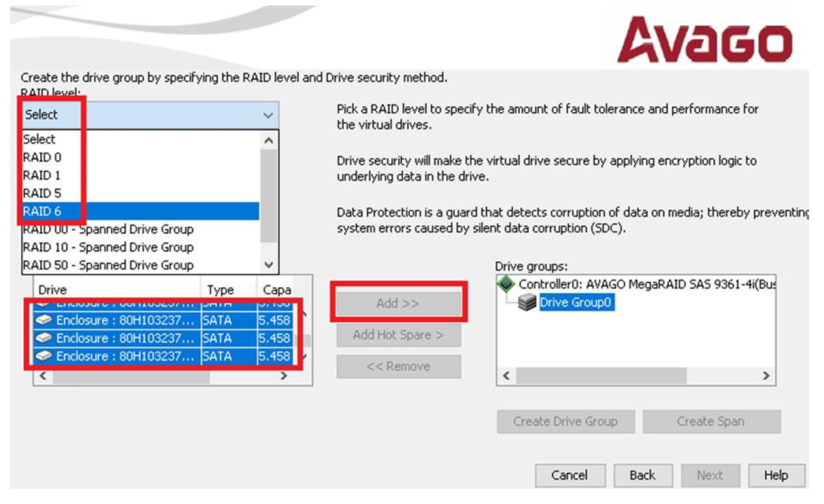Click drive groups scroll-left arrow

(506, 375)
